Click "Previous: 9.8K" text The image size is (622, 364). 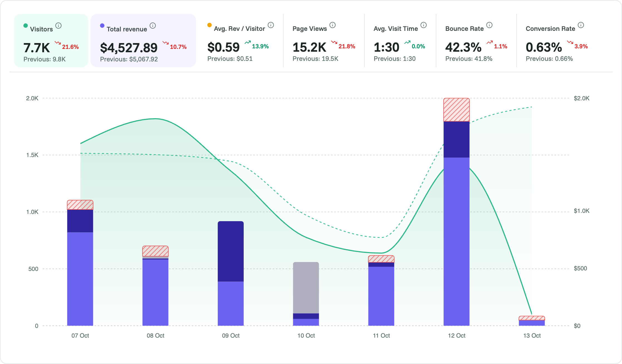(45, 59)
